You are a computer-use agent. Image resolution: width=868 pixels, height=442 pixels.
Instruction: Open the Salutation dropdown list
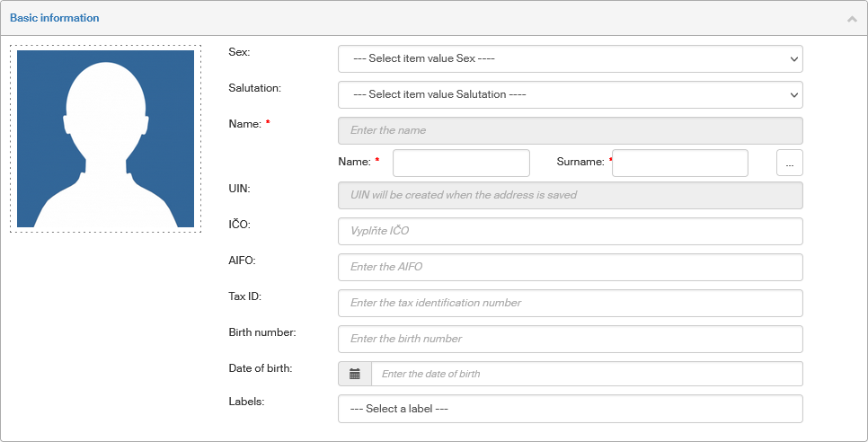570,94
